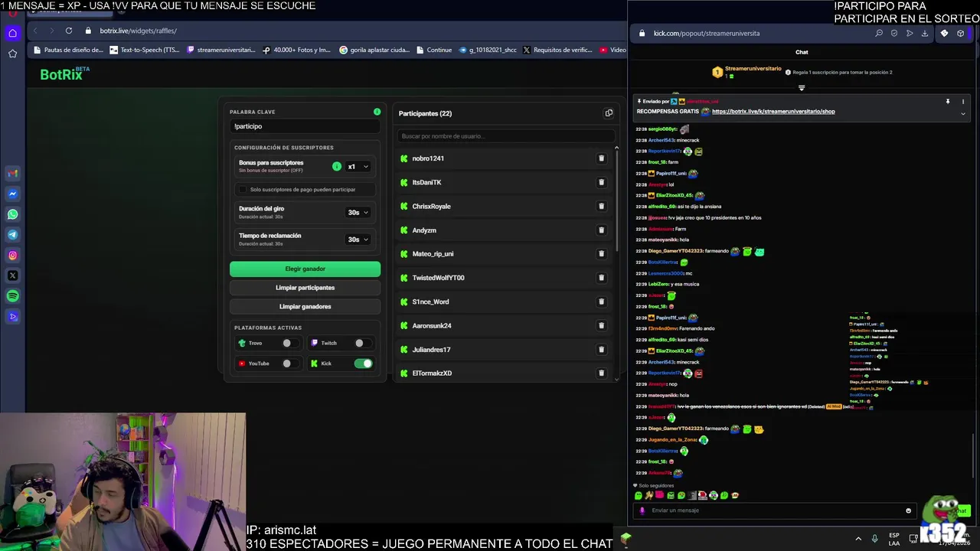Click info icon beside Bonus para suscriptores
Viewport: 980px width, 551px height.
coord(336,166)
